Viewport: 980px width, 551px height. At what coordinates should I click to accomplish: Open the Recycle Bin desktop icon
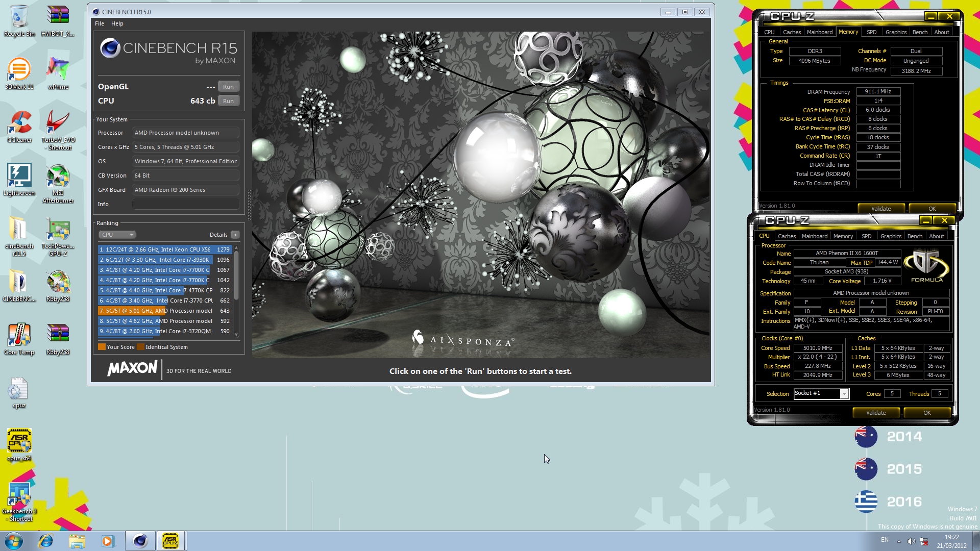(x=19, y=20)
